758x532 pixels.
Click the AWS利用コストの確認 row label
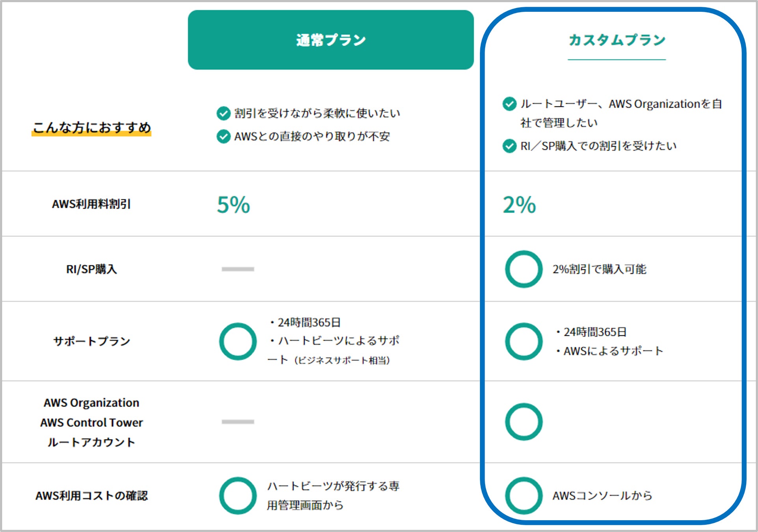[x=91, y=495]
